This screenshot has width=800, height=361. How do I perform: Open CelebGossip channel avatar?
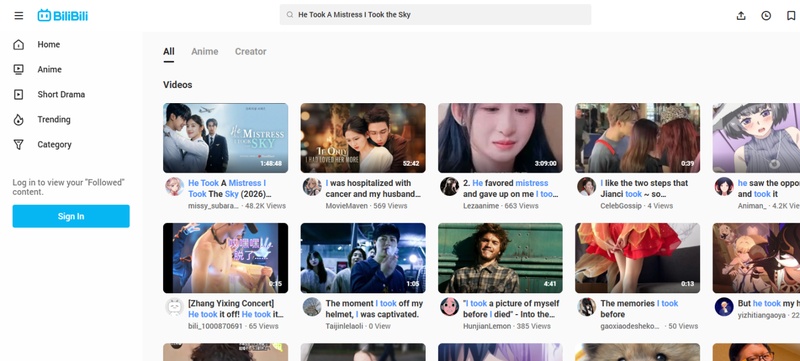pyautogui.click(x=587, y=187)
